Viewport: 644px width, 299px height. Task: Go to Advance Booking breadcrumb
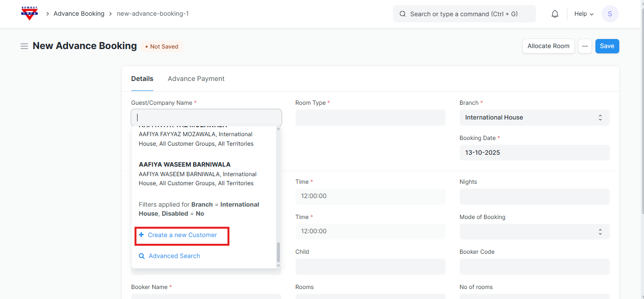click(79, 14)
